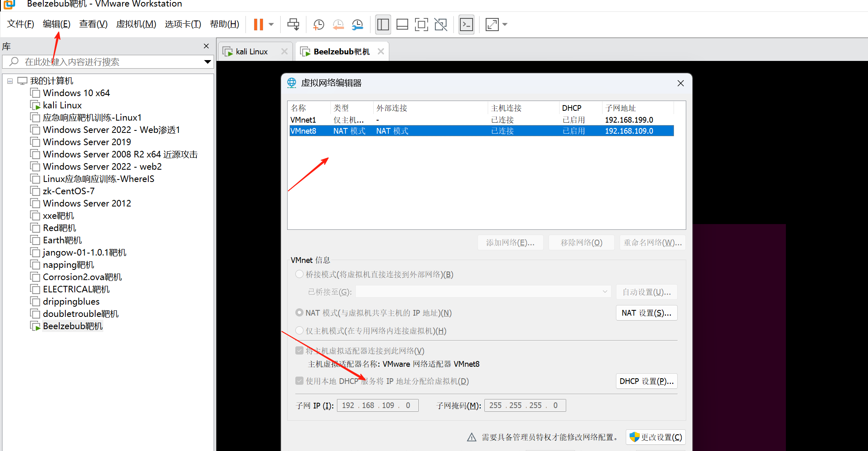Close the kali Linux tab
The image size is (868, 451).
pos(285,52)
